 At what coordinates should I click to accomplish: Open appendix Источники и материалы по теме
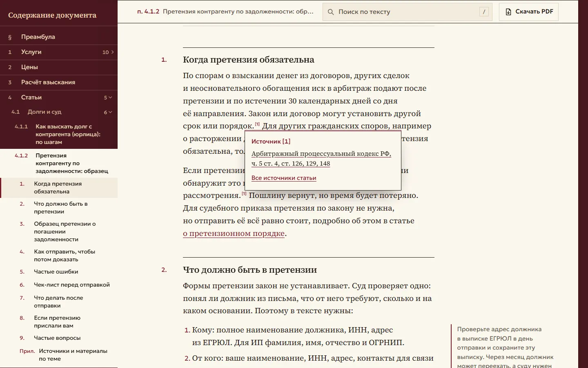click(59, 355)
